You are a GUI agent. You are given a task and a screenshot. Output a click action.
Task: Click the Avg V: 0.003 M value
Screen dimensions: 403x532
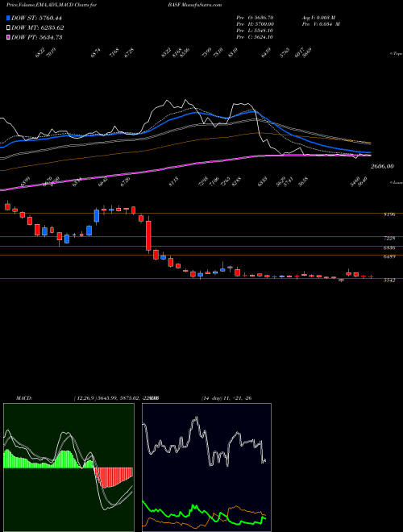(x=318, y=18)
